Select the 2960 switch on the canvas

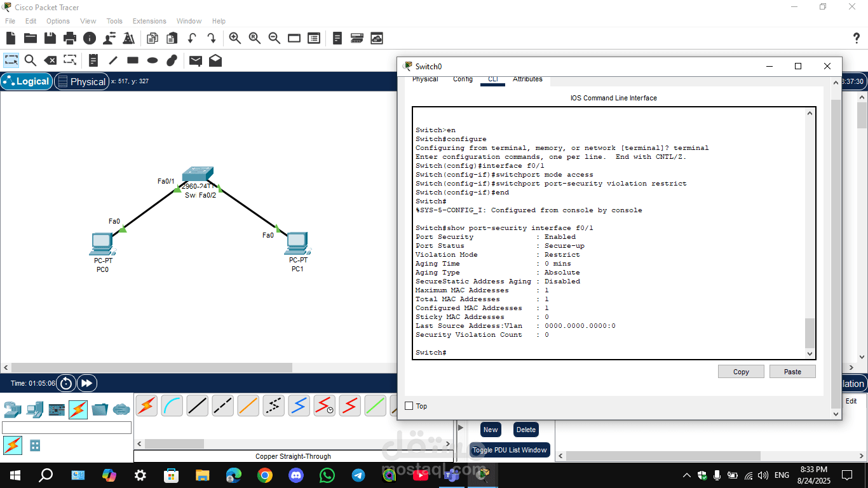(198, 175)
